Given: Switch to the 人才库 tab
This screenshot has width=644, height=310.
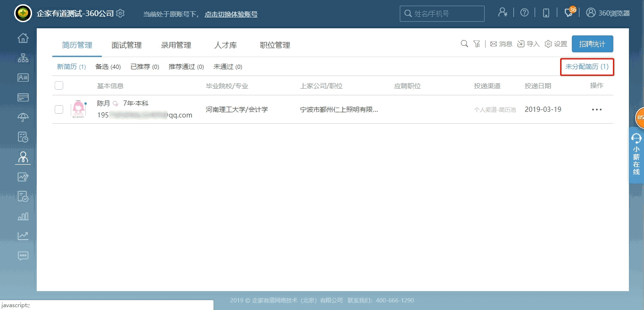Looking at the screenshot, I should tap(225, 45).
